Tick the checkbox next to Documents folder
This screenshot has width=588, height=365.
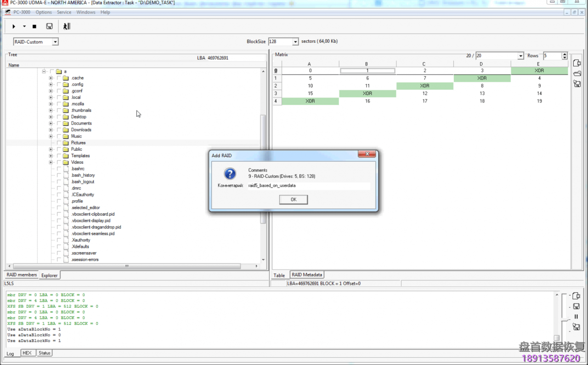click(59, 123)
